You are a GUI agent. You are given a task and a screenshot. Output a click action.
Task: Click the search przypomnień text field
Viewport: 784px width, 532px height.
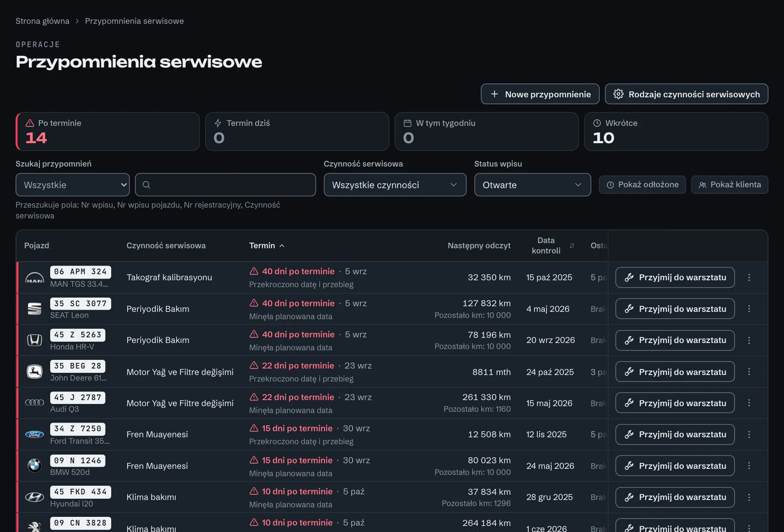225,185
